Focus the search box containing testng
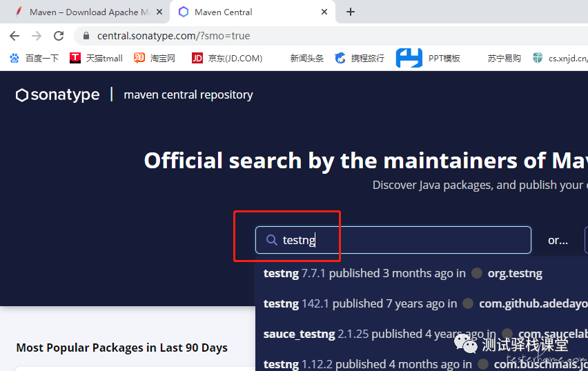588x371 pixels. click(393, 240)
